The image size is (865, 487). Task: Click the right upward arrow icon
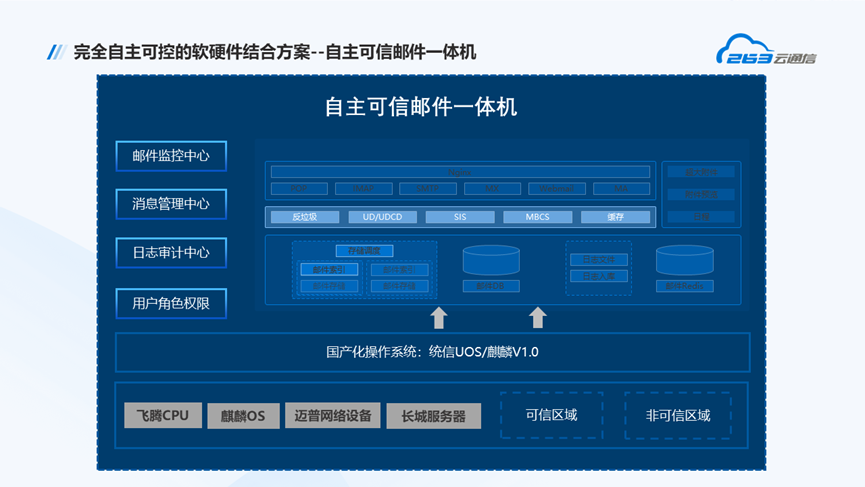click(x=537, y=317)
